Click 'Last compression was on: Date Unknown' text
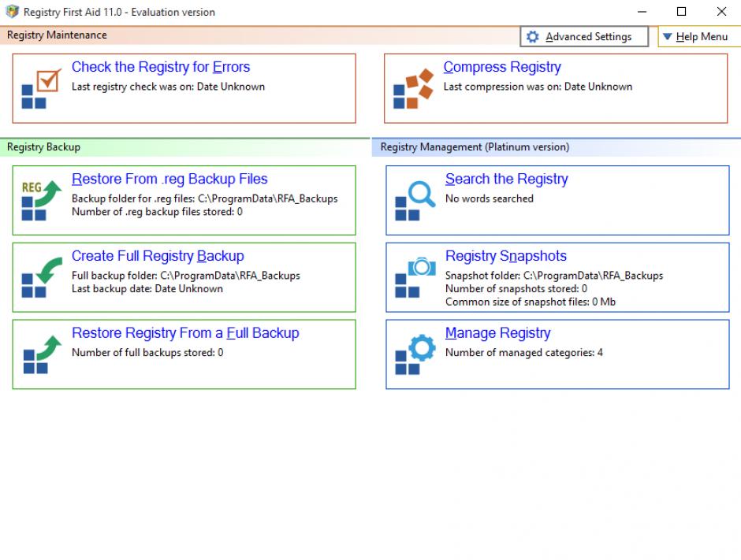741x560 pixels. coord(538,87)
